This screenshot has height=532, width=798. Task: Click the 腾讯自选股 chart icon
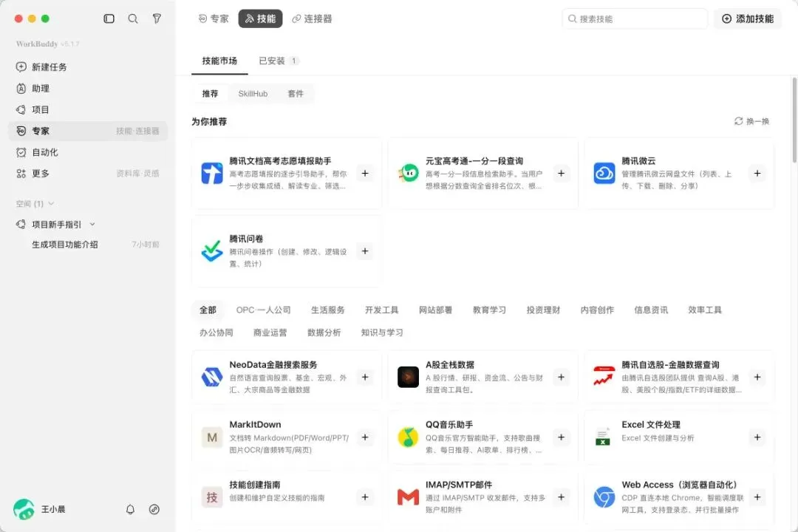(604, 378)
